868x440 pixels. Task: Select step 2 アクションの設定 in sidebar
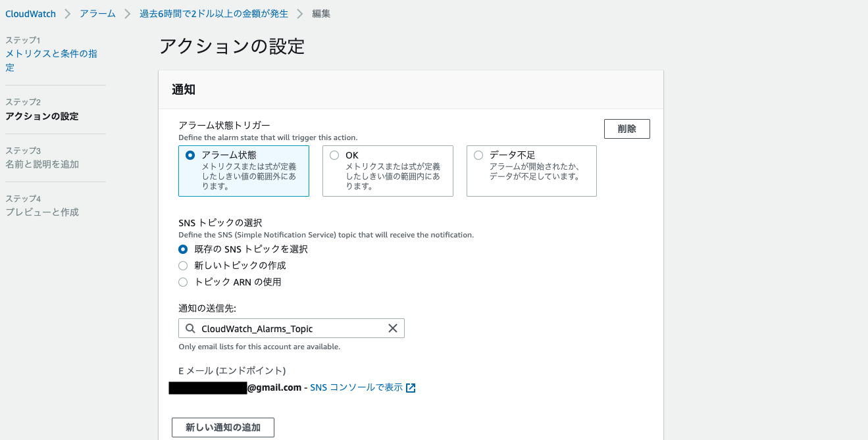42,116
